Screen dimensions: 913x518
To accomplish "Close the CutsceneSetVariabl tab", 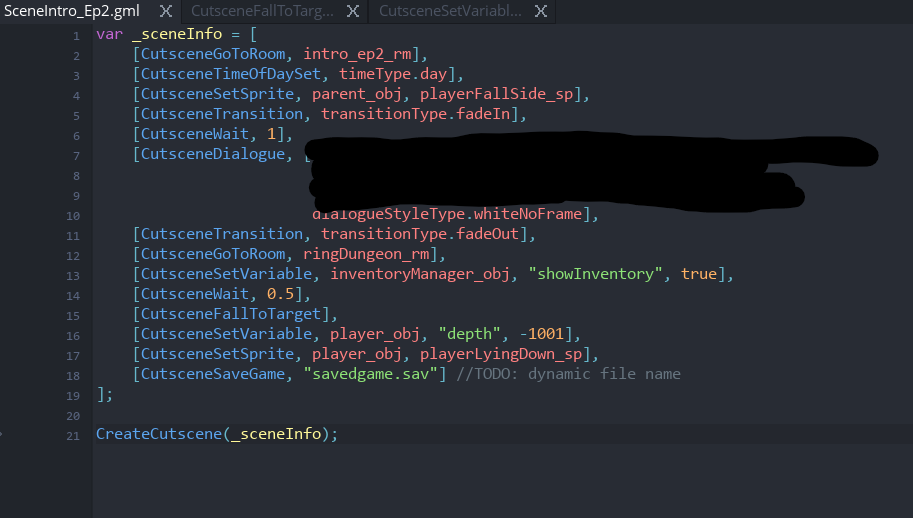I will click(x=541, y=11).
